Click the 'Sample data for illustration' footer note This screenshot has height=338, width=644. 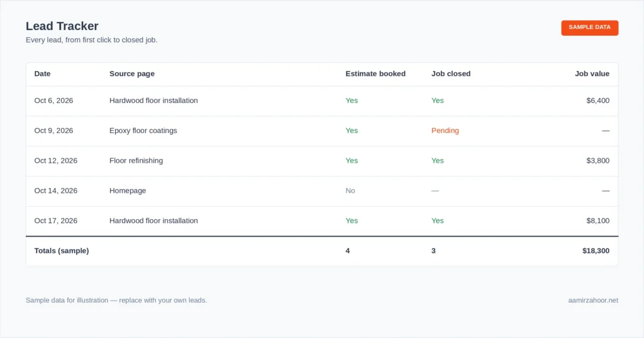tap(116, 300)
